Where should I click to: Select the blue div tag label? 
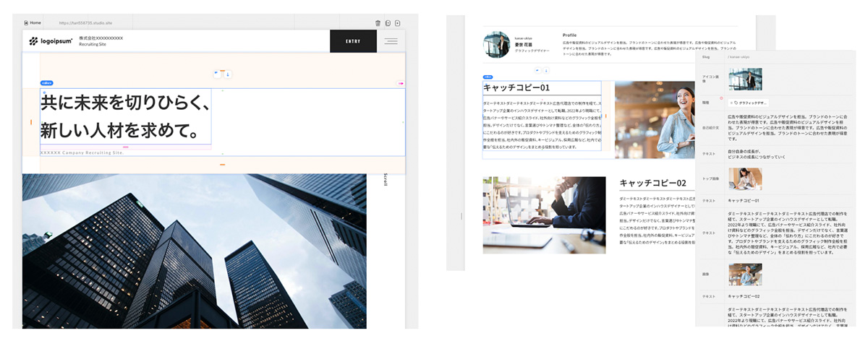coord(47,83)
